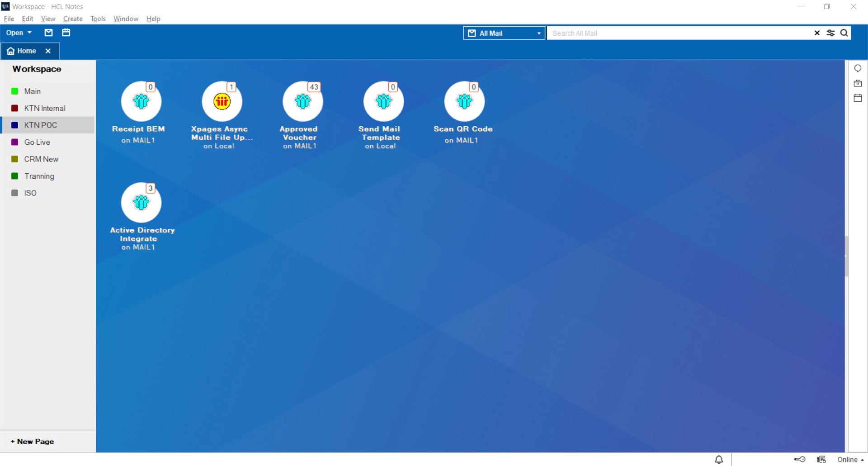Select the CRM New workspace page
868x466 pixels.
click(x=47, y=159)
